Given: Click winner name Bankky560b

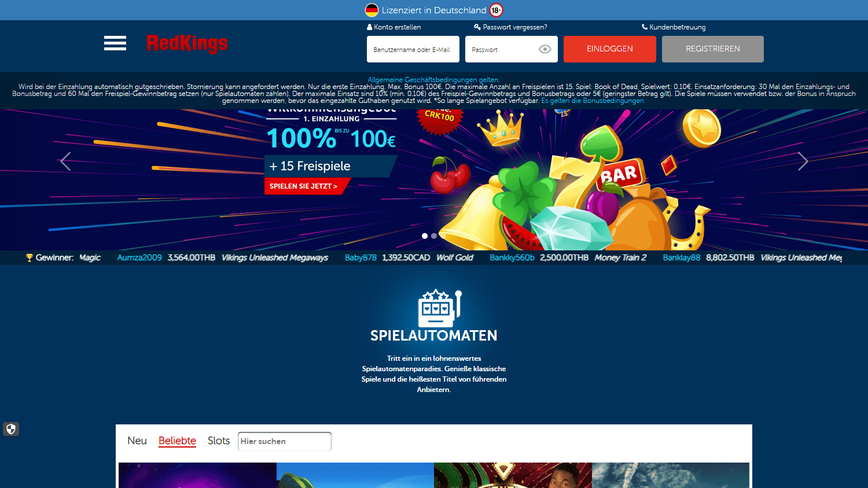Looking at the screenshot, I should 512,258.
